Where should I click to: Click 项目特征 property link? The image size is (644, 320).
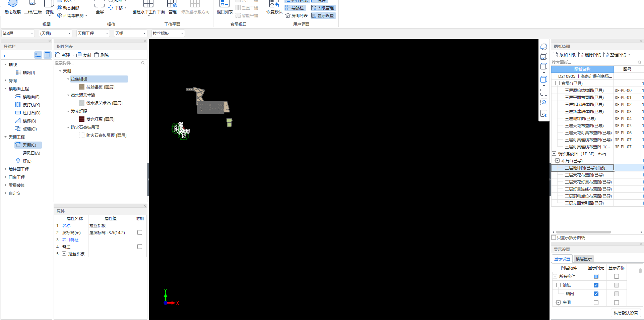click(x=70, y=239)
